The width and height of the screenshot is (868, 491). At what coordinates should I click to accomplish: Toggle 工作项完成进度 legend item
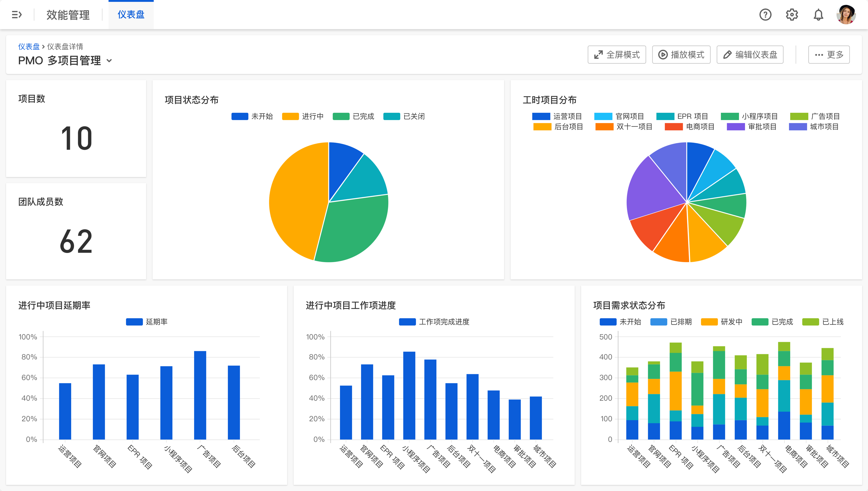coord(434,322)
